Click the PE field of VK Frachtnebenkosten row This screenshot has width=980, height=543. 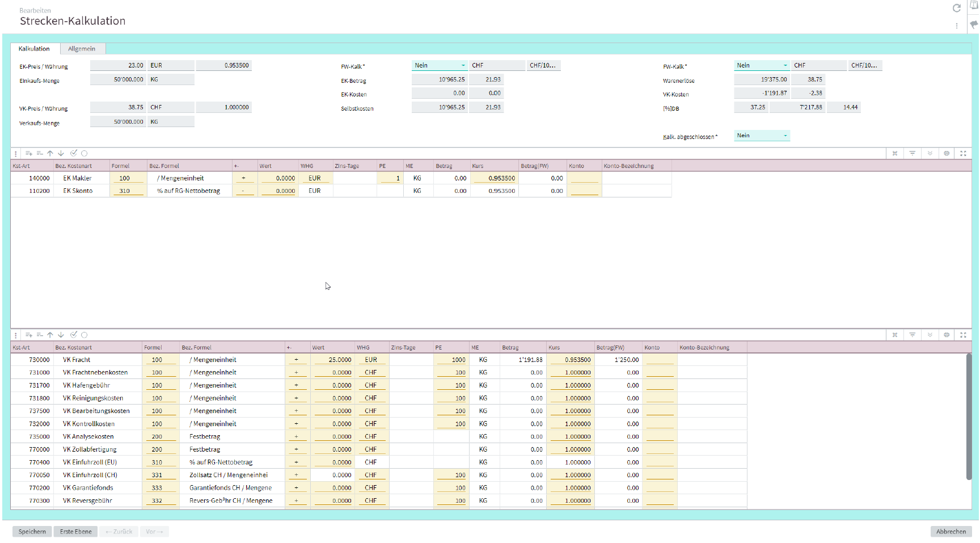[451, 373]
